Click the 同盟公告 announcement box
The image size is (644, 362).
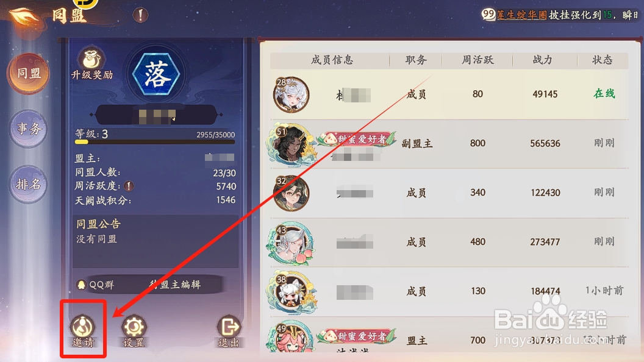point(156,241)
